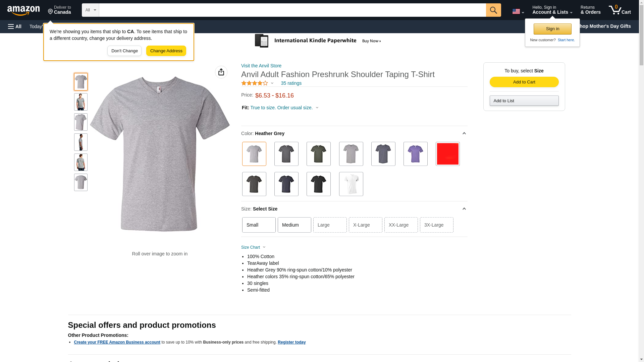Select the red color swatch

(447, 154)
